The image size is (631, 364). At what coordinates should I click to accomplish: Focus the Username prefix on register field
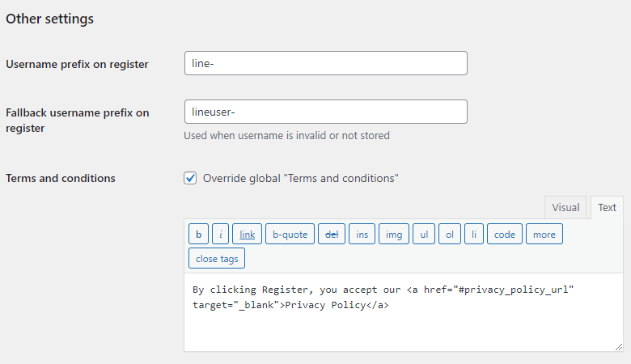pos(325,64)
